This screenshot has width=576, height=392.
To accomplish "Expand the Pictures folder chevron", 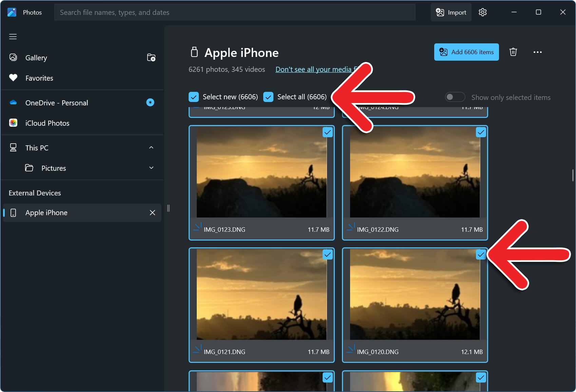I will [x=151, y=168].
